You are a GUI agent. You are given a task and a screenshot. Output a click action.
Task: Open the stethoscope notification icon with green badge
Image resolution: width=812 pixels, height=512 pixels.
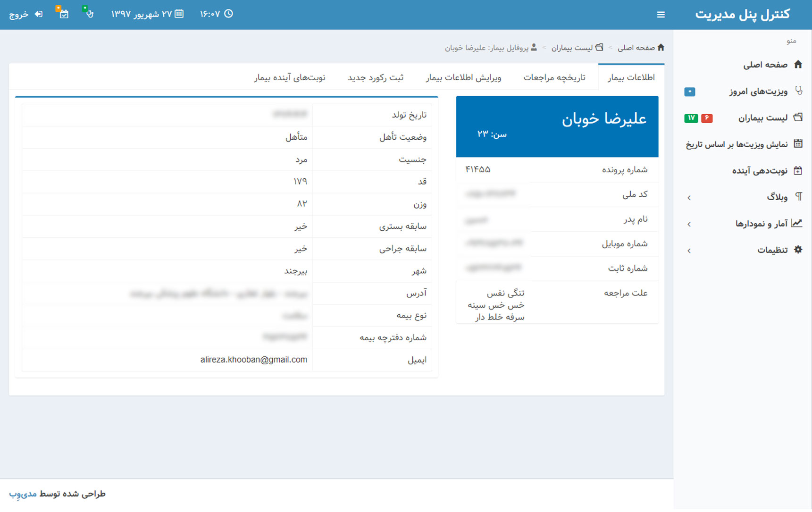89,13
